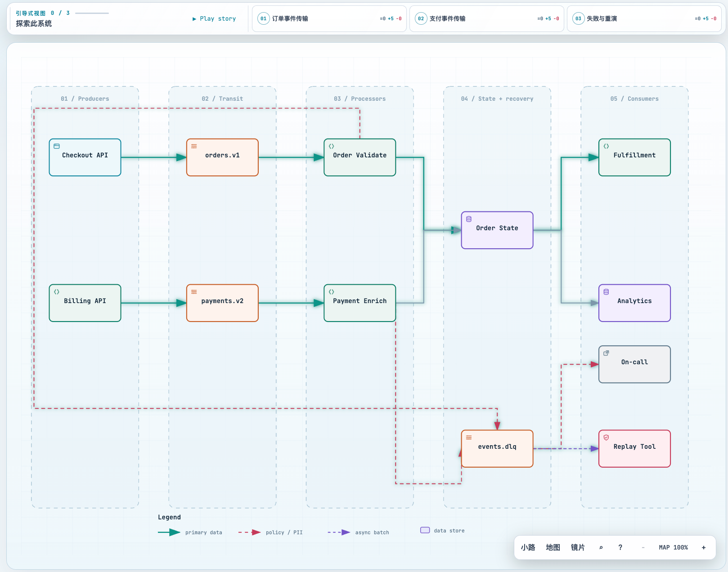Zoom in the map with plus button

tap(704, 547)
